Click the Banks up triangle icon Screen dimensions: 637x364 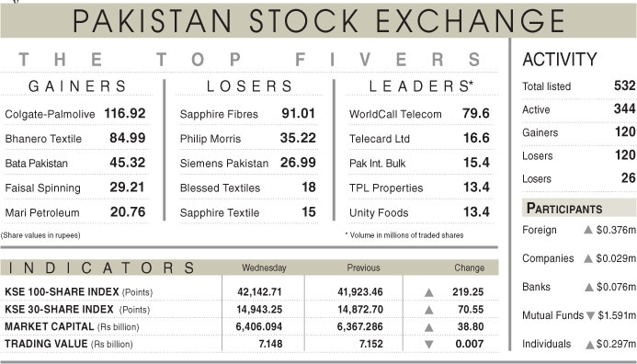click(589, 288)
